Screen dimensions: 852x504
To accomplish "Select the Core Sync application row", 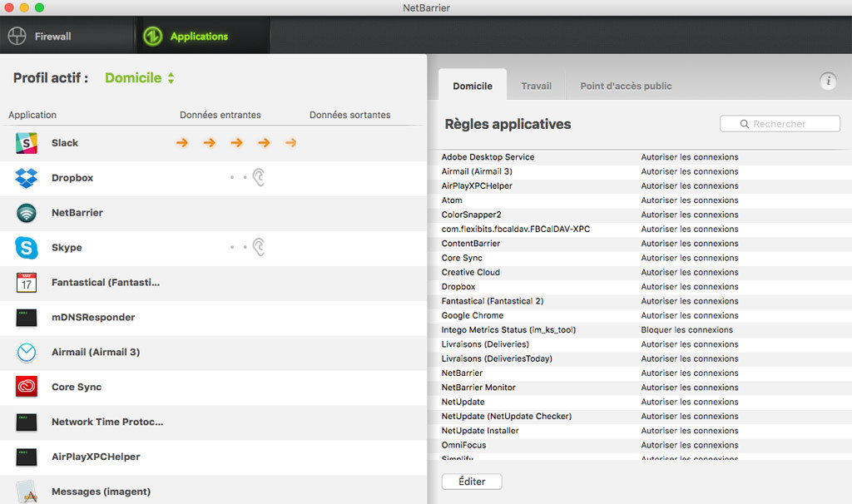I will point(213,388).
